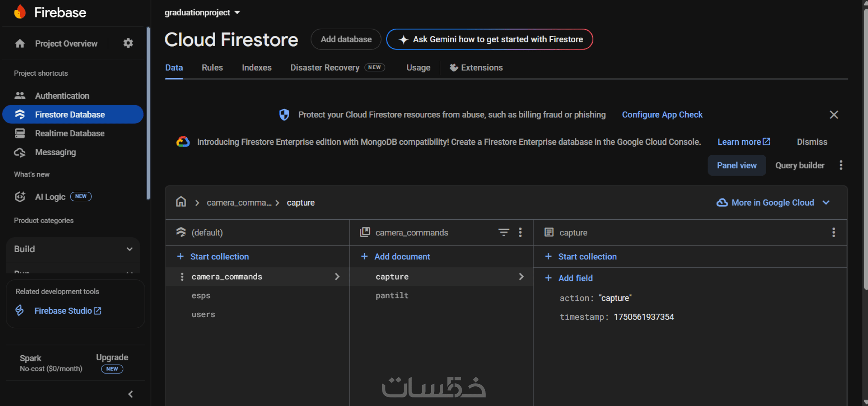The height and width of the screenshot is (406, 868).
Task: Expand the Build category
Action: pyautogui.click(x=73, y=249)
